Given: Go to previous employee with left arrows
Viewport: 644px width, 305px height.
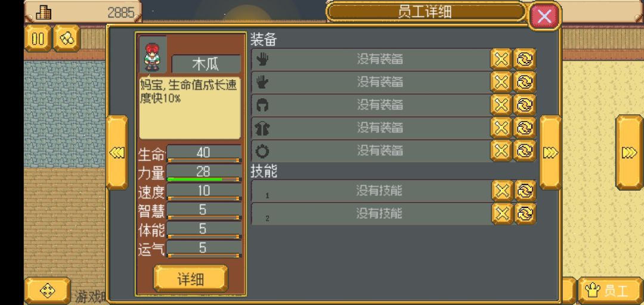Looking at the screenshot, I should click(x=117, y=152).
